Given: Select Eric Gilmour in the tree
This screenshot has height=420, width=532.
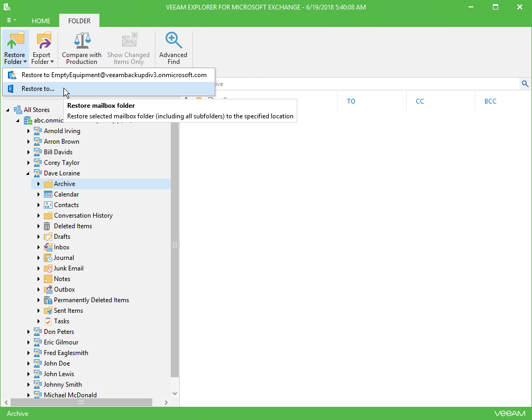Looking at the screenshot, I should 61,342.
